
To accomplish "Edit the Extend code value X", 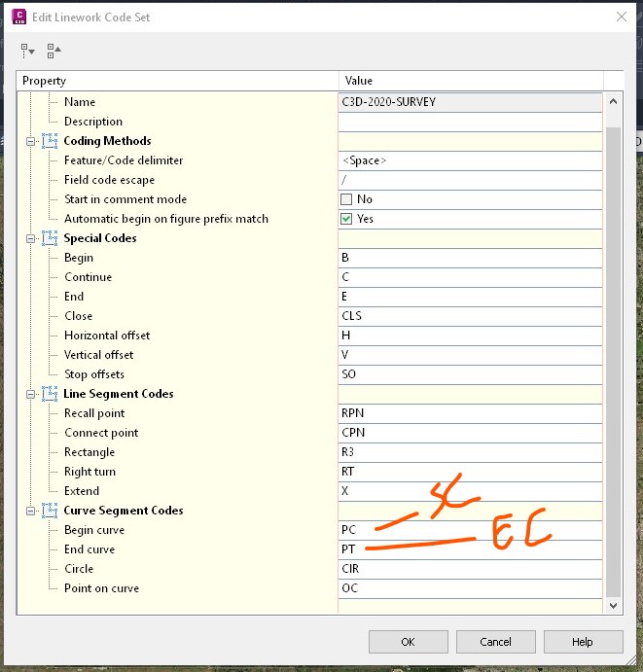I will point(470,491).
